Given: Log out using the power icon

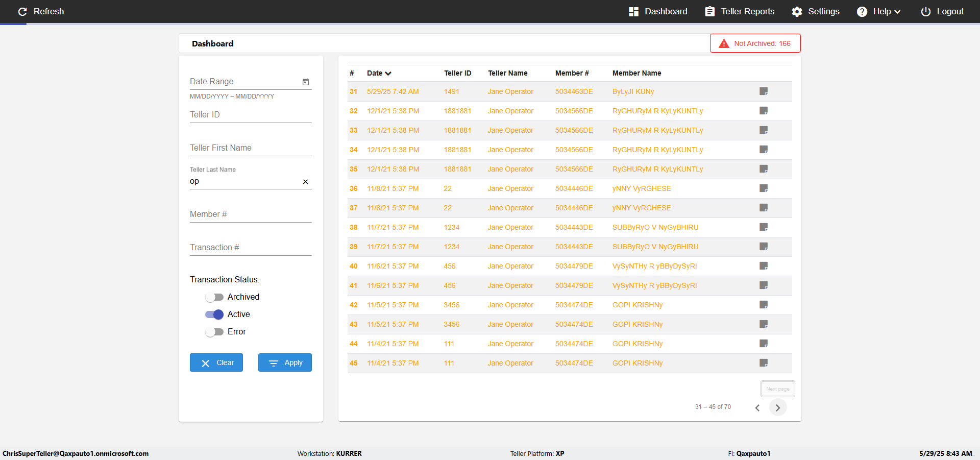Looking at the screenshot, I should pyautogui.click(x=925, y=11).
